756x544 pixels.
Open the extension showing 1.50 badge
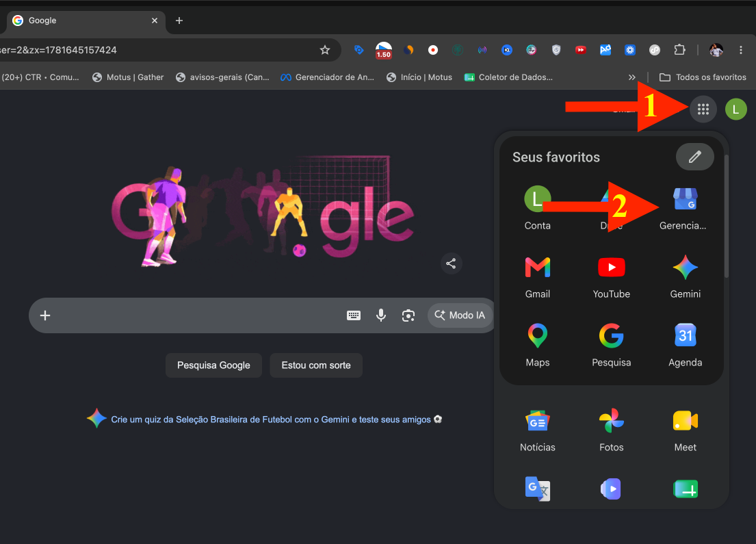click(x=383, y=50)
